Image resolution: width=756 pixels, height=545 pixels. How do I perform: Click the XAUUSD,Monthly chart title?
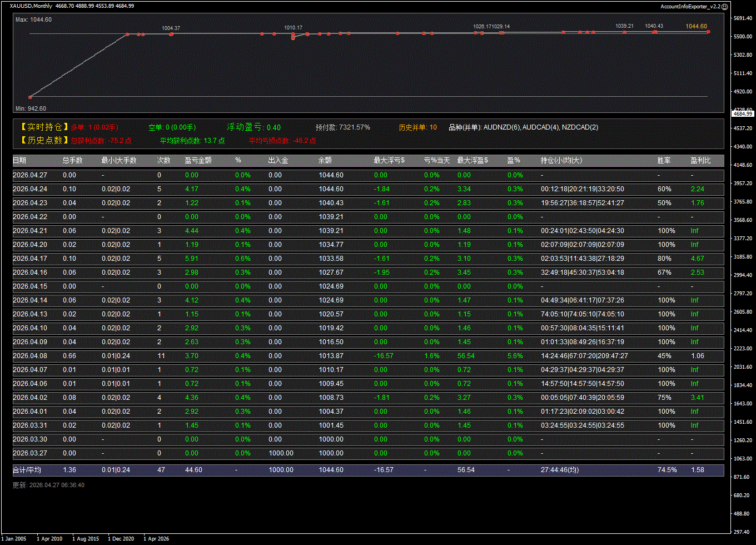(31, 6)
